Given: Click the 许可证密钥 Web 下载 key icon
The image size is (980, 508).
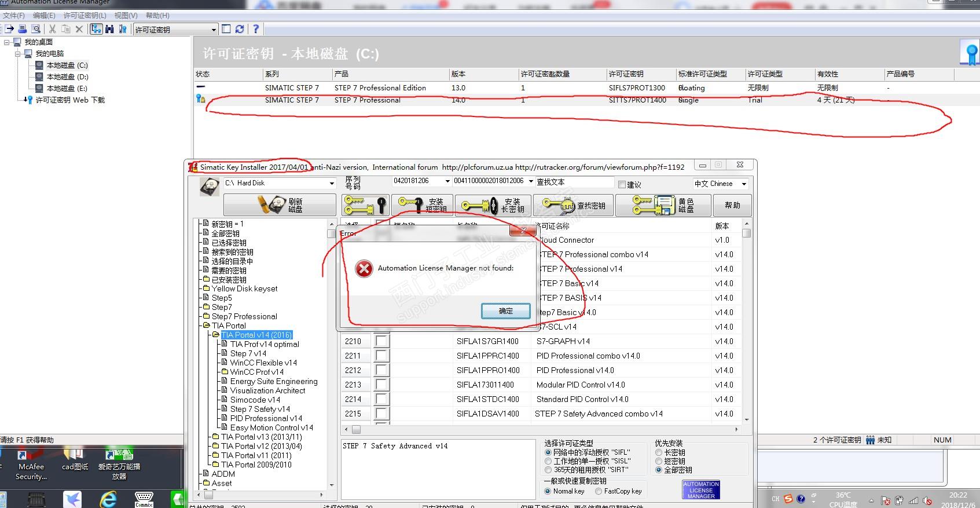Looking at the screenshot, I should tap(28, 100).
